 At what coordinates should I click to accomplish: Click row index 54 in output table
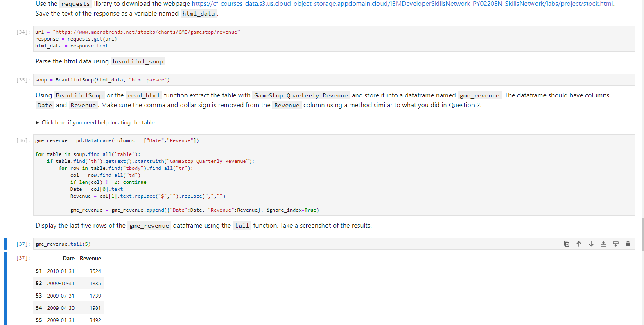click(x=39, y=308)
